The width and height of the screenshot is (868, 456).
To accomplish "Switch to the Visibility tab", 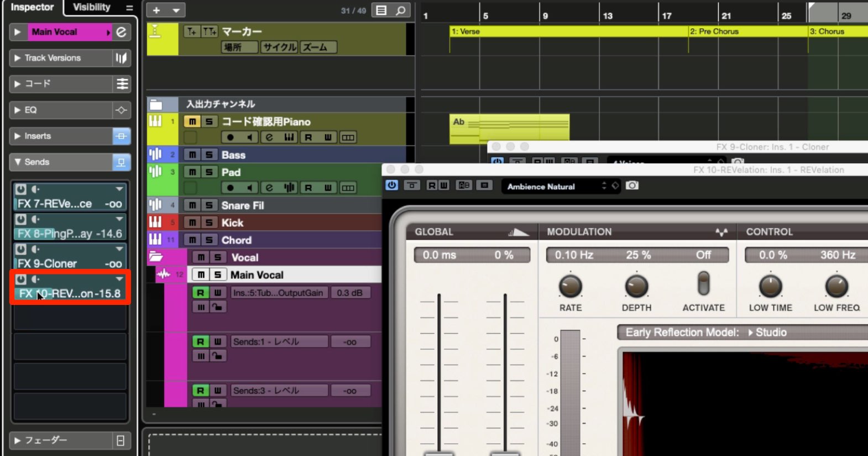I will [92, 7].
